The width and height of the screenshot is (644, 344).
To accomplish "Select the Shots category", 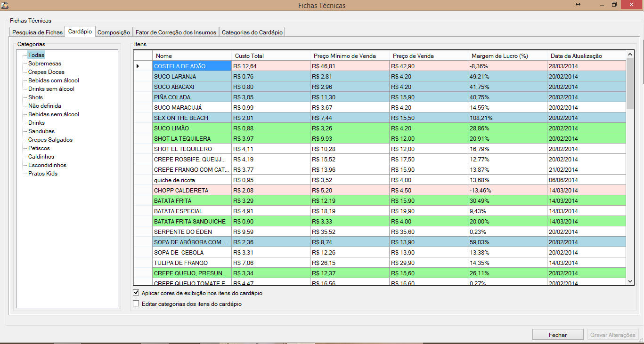I will click(36, 97).
